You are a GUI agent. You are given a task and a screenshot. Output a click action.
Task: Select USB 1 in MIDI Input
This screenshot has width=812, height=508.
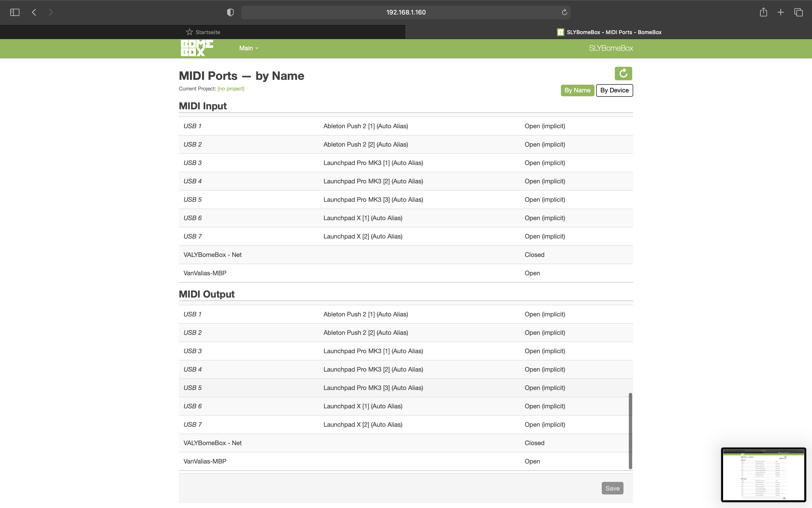pyautogui.click(x=193, y=126)
